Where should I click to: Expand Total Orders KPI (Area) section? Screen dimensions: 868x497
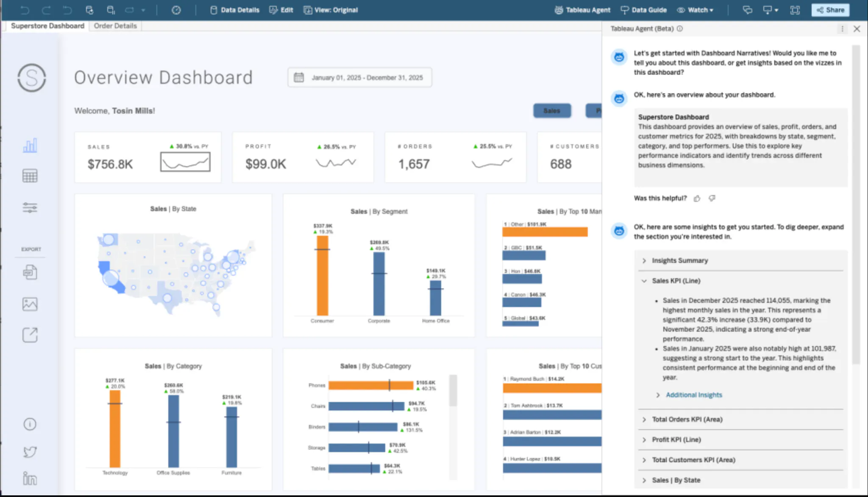click(x=741, y=419)
